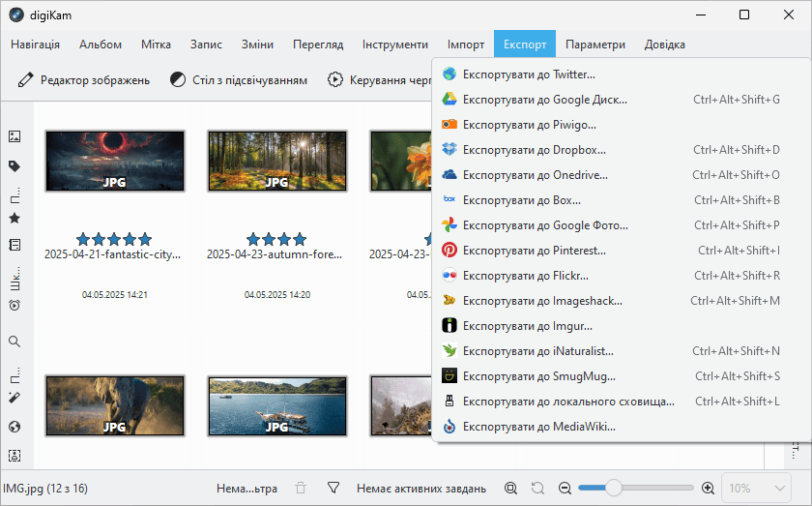Open the Albums icon in left sidebar
Screen dimensions: 812x506
14,137
